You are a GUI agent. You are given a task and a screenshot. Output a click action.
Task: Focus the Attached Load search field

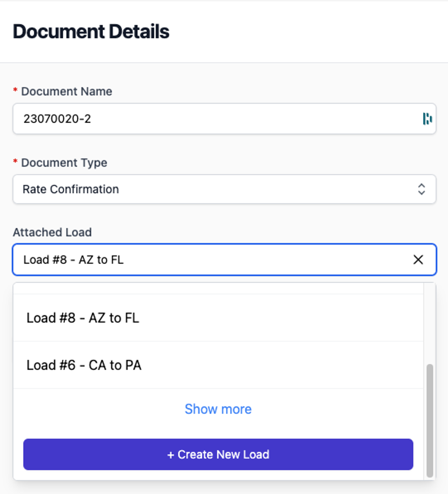(224, 260)
